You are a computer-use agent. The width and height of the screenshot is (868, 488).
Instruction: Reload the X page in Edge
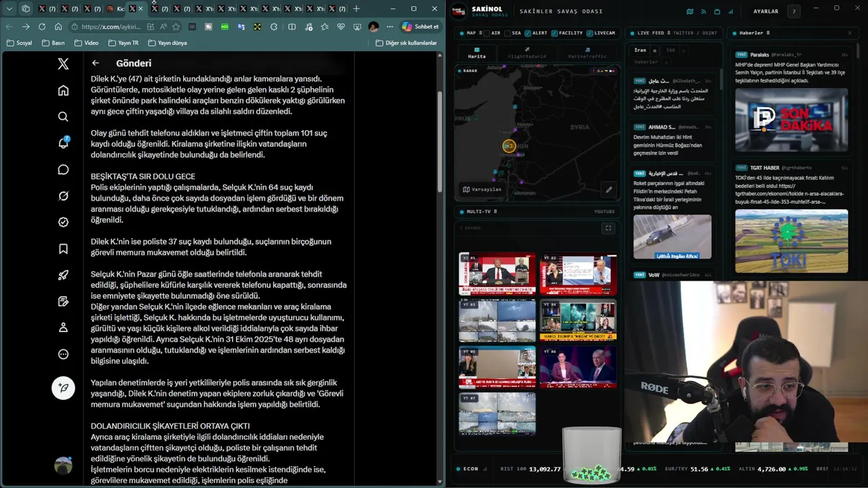42,26
